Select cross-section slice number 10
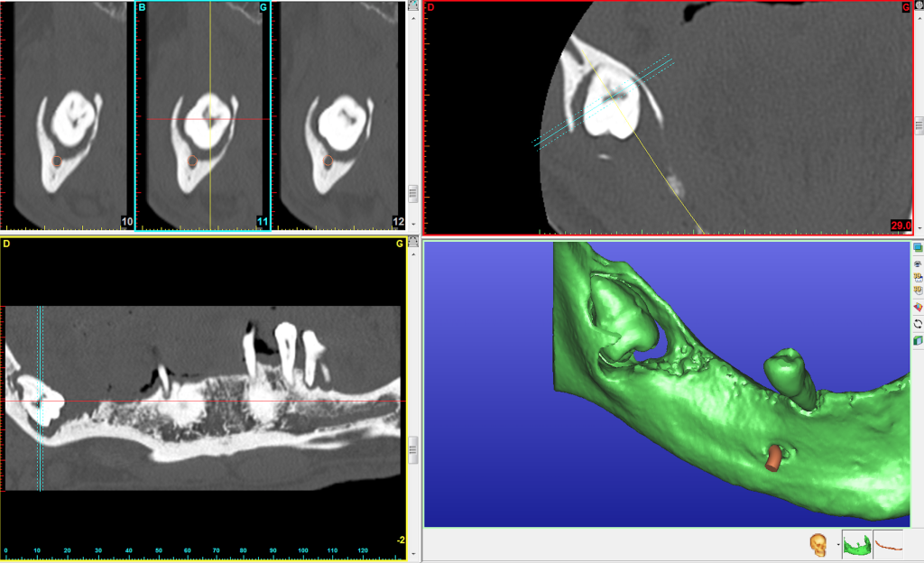924x563 pixels. point(66,115)
